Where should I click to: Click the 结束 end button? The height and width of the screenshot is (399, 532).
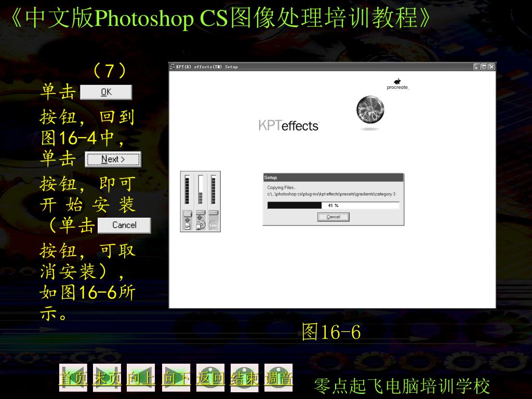244,378
